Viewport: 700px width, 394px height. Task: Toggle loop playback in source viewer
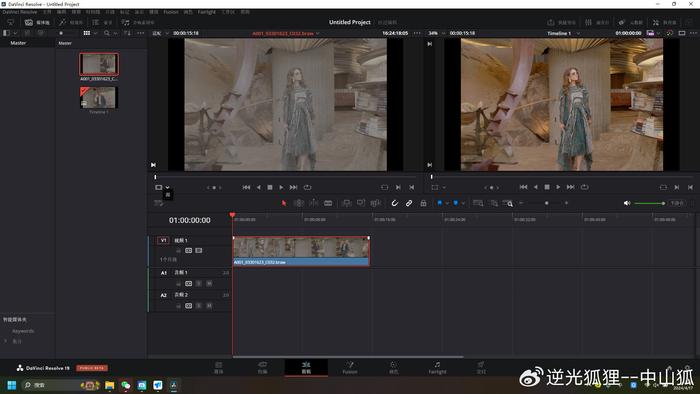[x=308, y=187]
